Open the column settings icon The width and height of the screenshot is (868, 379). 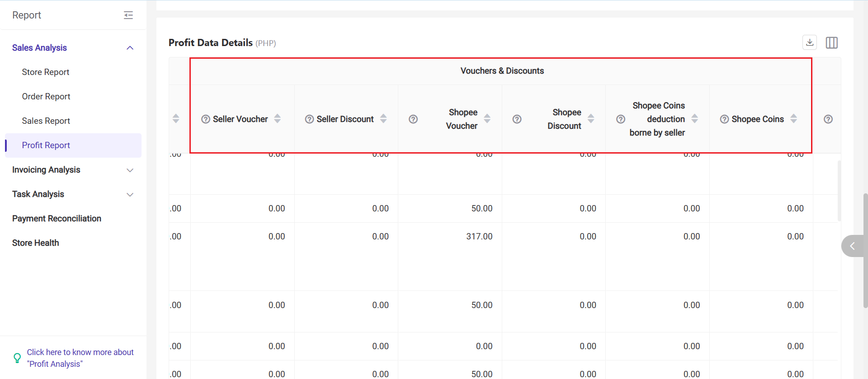pyautogui.click(x=832, y=42)
